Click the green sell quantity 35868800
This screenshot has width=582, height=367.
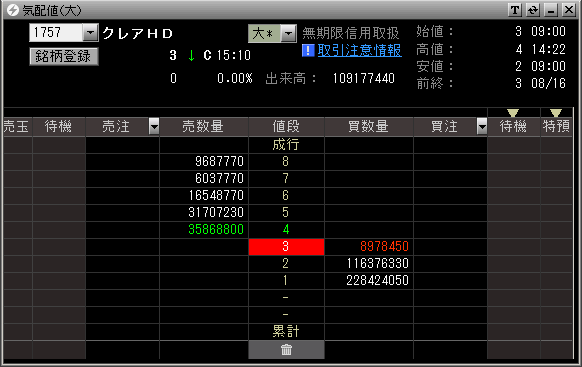point(216,229)
